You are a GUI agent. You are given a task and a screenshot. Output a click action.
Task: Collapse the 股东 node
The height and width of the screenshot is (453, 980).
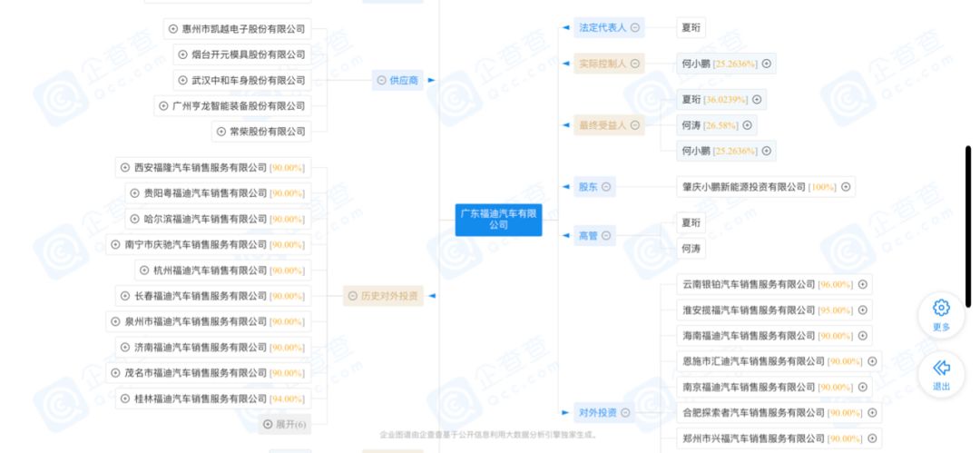tap(605, 186)
